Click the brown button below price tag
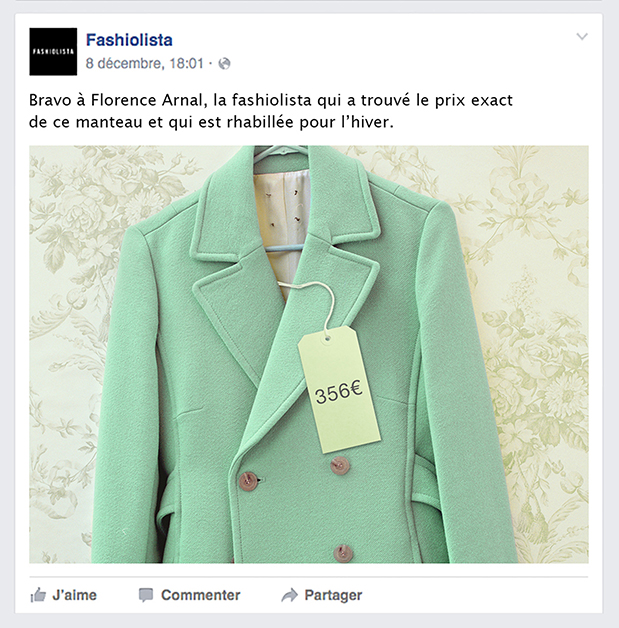The image size is (619, 628). pos(340,465)
